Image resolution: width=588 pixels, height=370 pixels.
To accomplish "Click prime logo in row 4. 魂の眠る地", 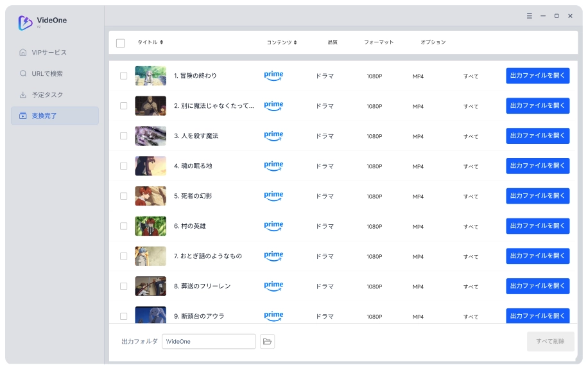I will tap(273, 166).
